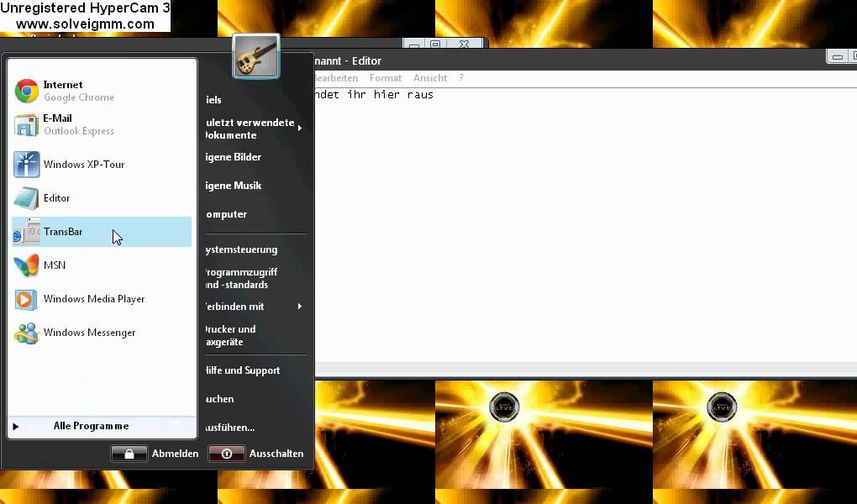Expand Zuletzt verwendete Dokumente submenu

299,129
